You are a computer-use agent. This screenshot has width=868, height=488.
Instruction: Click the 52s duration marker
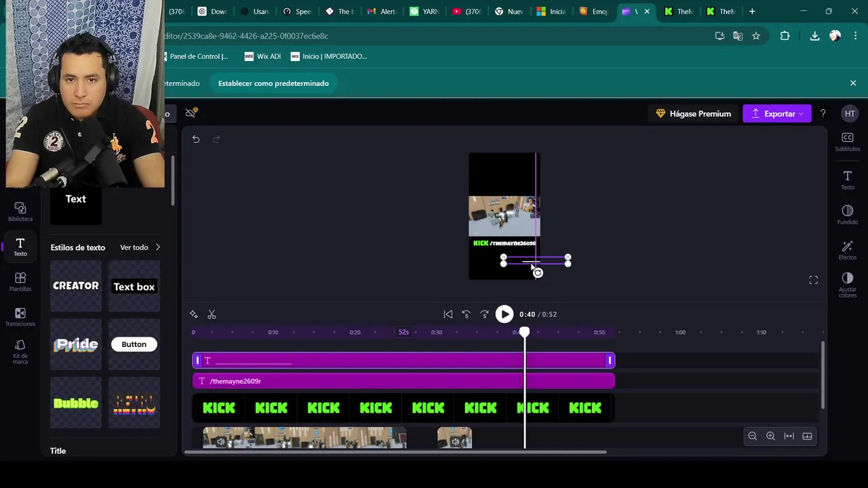pyautogui.click(x=403, y=332)
